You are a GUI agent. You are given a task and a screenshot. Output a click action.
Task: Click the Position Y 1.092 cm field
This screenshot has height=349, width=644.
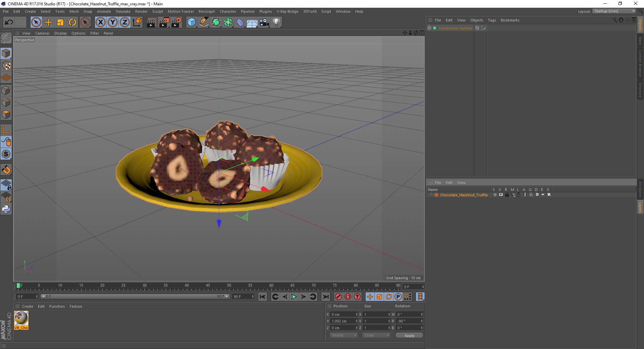[343, 321]
